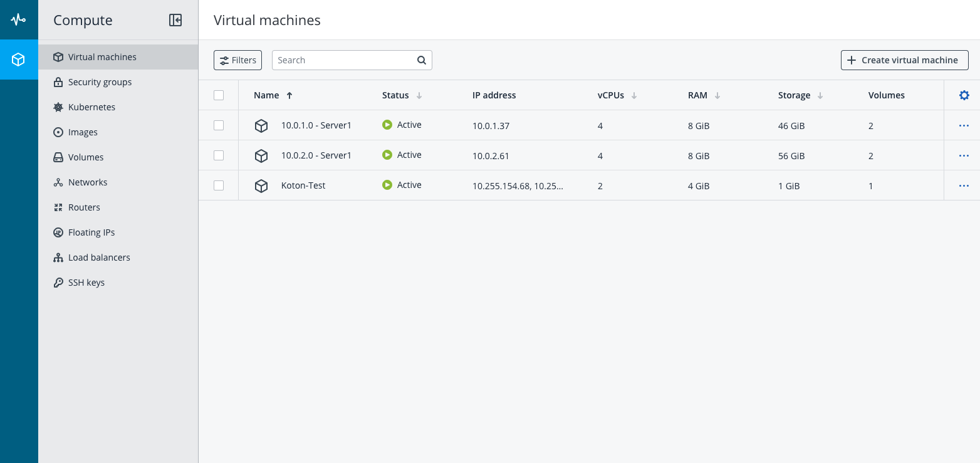The image size is (980, 463).
Task: Click Active status icon for 10.0.1.0 - Server1
Action: [387, 125]
